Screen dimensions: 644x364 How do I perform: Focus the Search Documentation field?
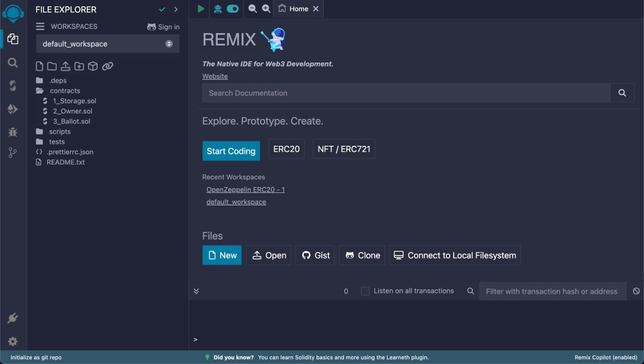[x=406, y=93]
